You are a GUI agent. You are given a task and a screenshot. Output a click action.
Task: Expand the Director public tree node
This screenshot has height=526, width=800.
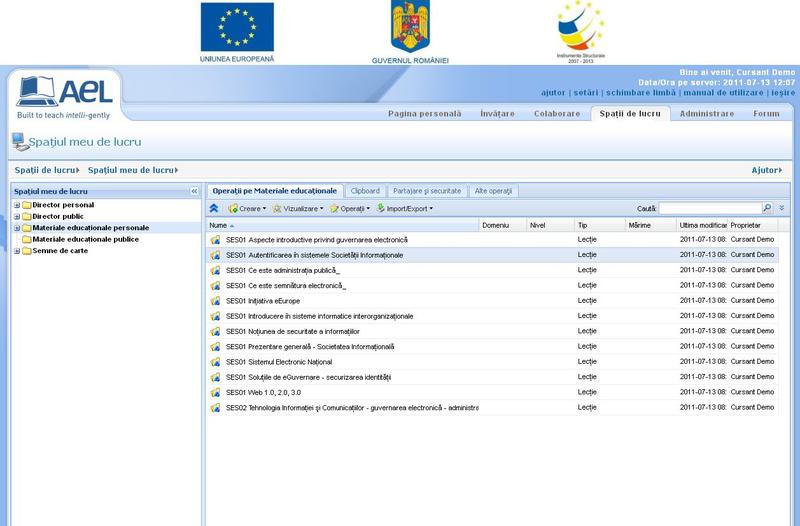coord(16,216)
